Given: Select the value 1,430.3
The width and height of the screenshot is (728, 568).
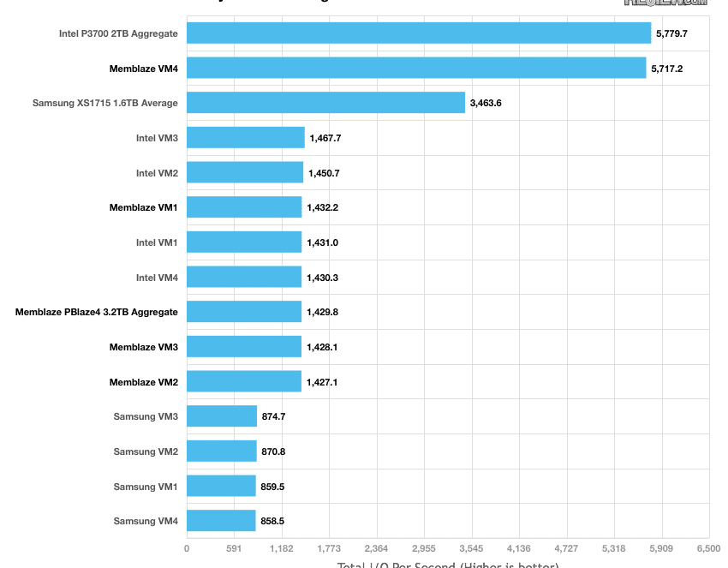Looking at the screenshot, I should (323, 278).
